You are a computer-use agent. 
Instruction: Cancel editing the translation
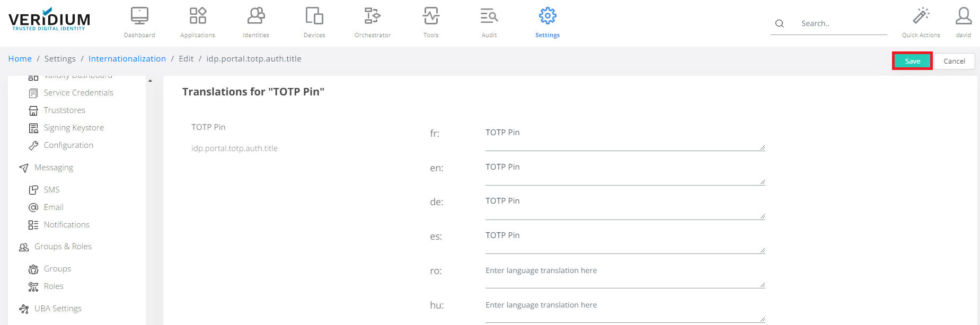point(954,61)
